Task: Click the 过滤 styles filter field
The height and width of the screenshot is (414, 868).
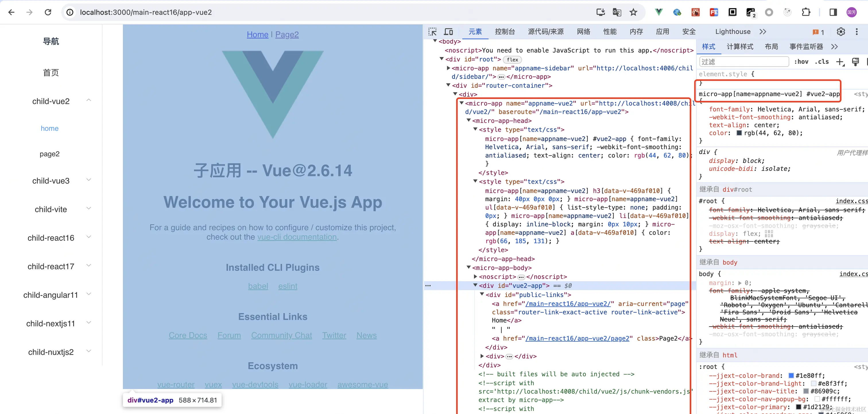Action: pos(744,62)
